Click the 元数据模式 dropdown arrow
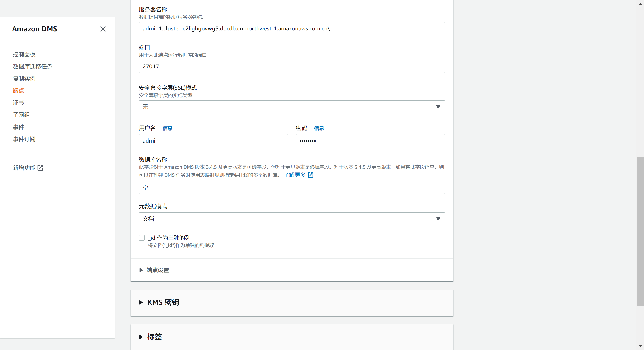The image size is (644, 350). pyautogui.click(x=438, y=219)
